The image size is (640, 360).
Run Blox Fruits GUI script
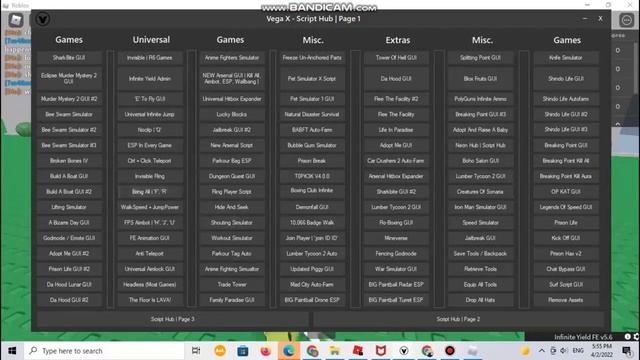pos(480,78)
